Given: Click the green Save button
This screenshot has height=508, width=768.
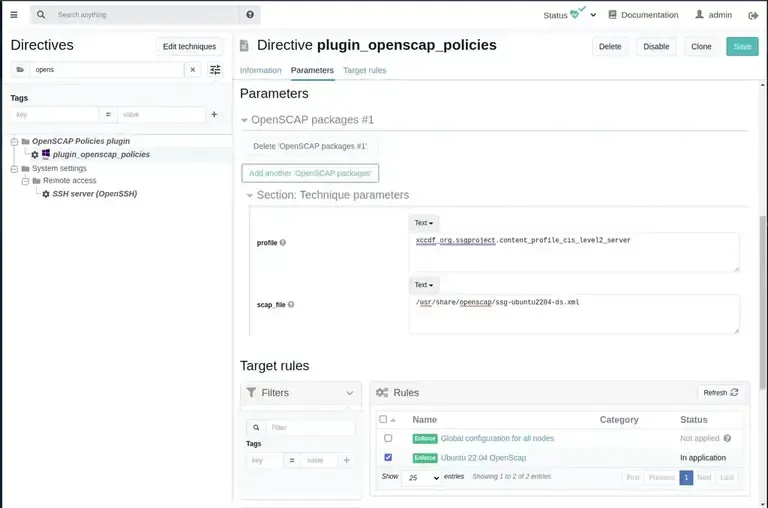Looking at the screenshot, I should [742, 46].
